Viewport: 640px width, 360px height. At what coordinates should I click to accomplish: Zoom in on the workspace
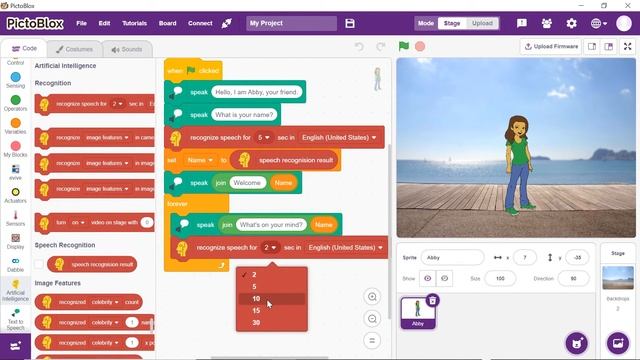pyautogui.click(x=372, y=297)
